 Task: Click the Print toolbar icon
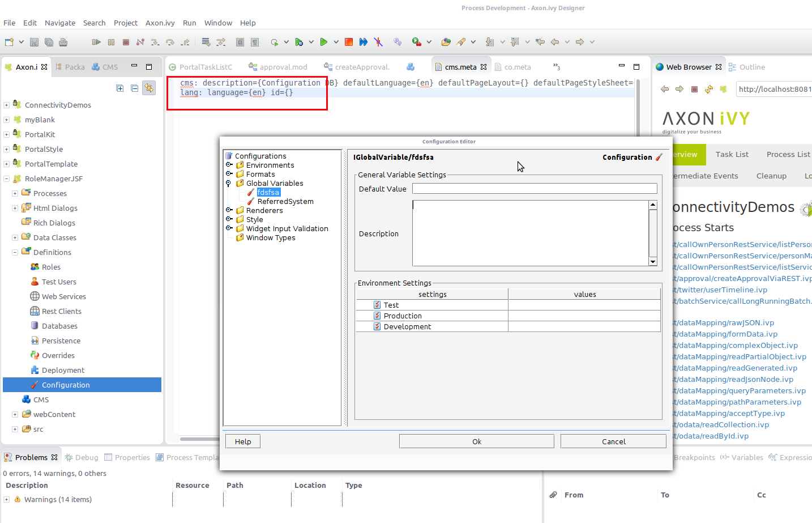tap(63, 42)
